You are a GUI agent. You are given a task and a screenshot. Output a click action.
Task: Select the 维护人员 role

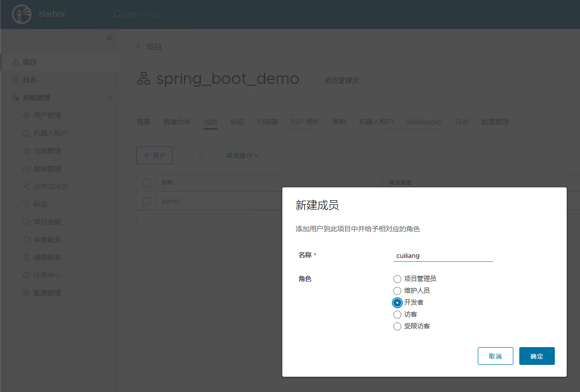[397, 291]
